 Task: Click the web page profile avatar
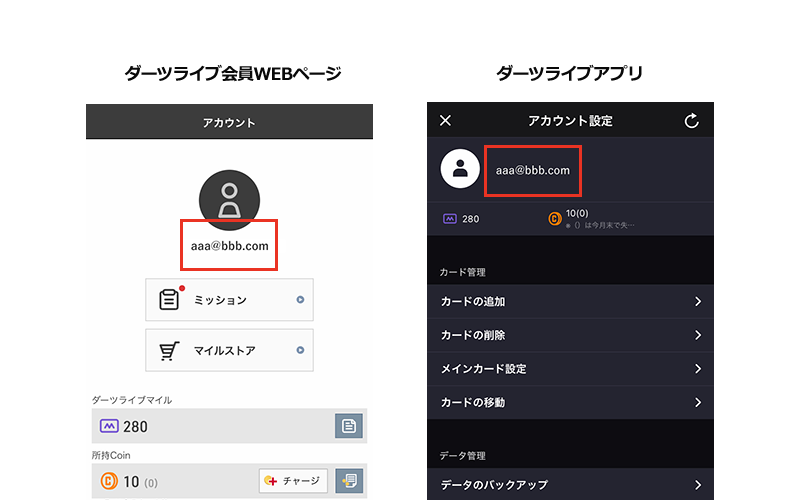(x=229, y=200)
